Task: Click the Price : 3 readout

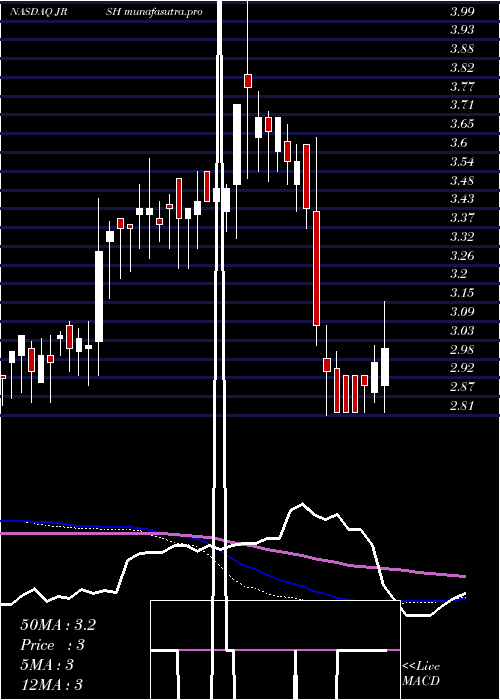Action: point(53,645)
